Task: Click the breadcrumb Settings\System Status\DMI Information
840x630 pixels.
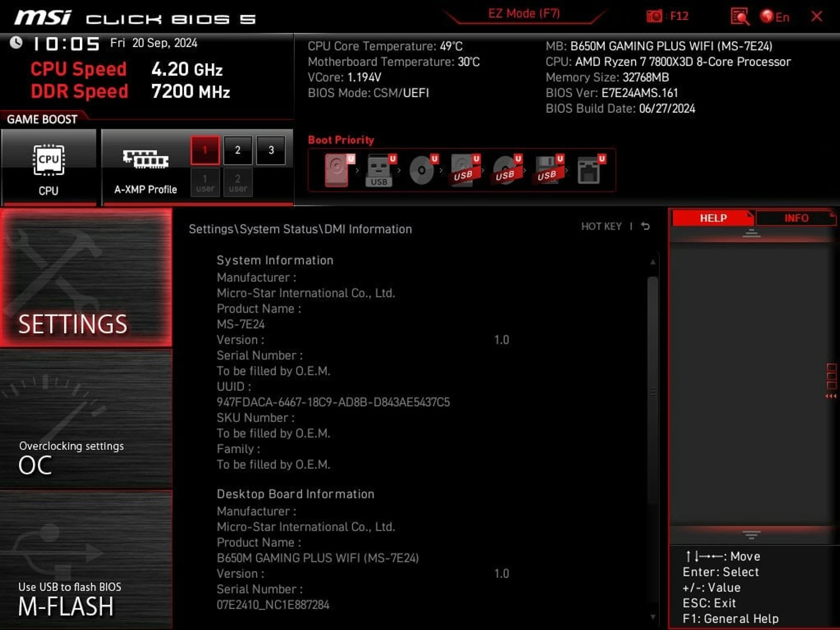Action: (x=300, y=229)
